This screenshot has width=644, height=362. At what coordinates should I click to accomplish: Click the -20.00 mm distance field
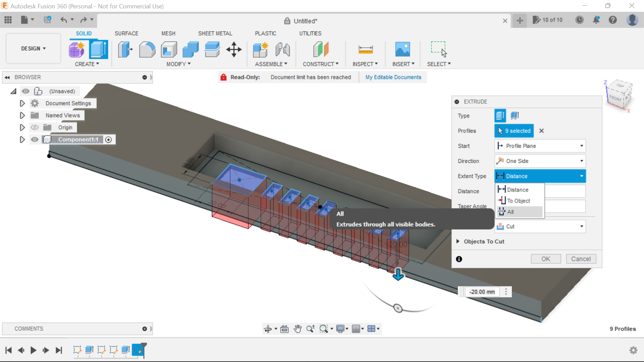point(482,292)
